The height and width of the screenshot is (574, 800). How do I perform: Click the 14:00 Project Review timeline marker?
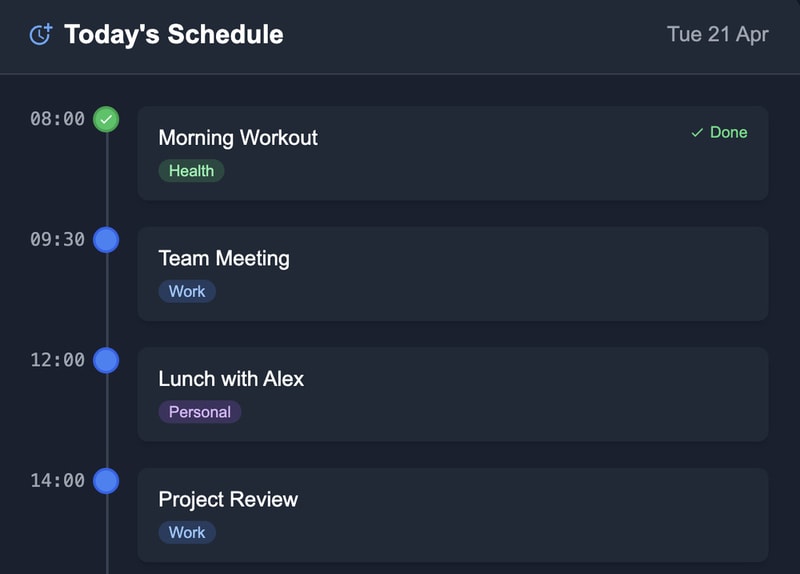pyautogui.click(x=106, y=481)
